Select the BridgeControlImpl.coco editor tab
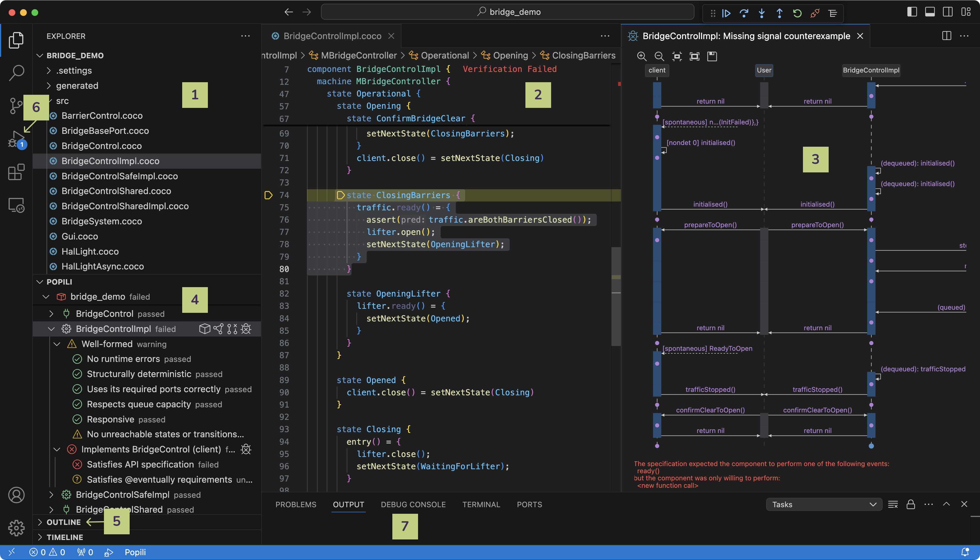The image size is (980, 560). 332,36
